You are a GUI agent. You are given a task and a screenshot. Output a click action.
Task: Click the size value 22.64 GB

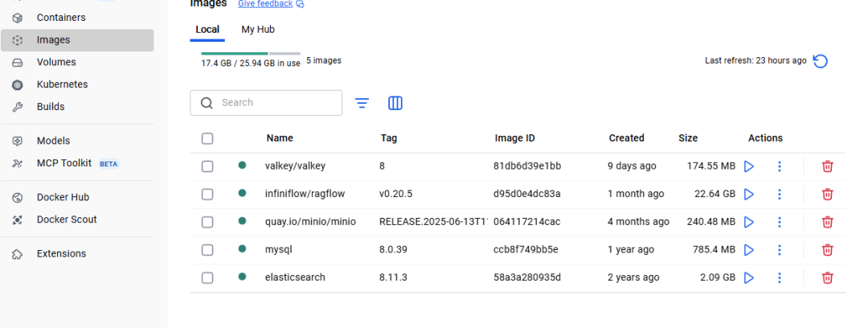715,194
